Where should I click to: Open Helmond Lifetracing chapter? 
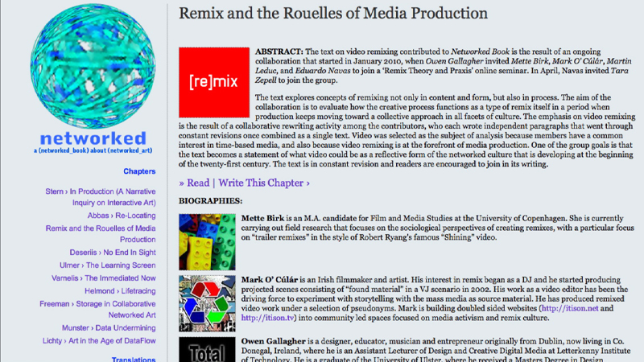[x=120, y=291]
